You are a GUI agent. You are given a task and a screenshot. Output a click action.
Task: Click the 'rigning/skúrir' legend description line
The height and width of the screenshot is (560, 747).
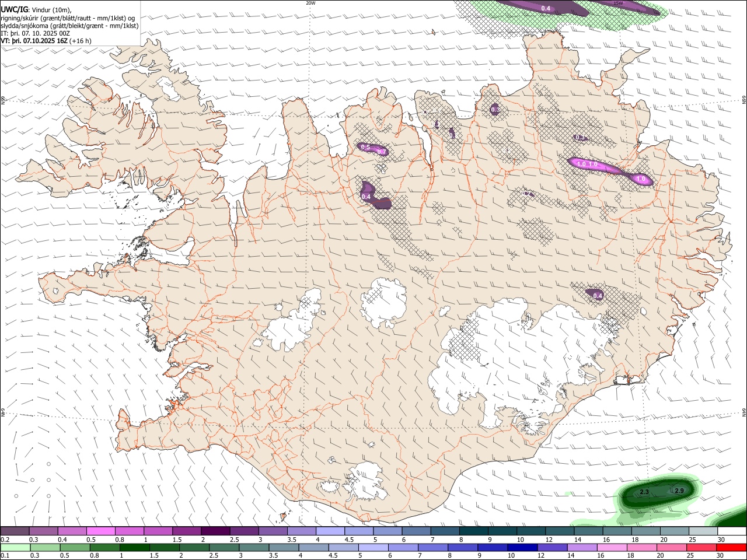(68, 17)
